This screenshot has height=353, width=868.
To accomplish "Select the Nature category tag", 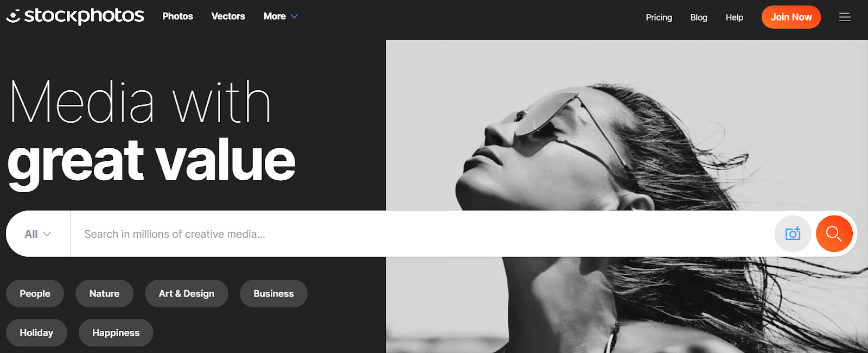I will pos(104,293).
